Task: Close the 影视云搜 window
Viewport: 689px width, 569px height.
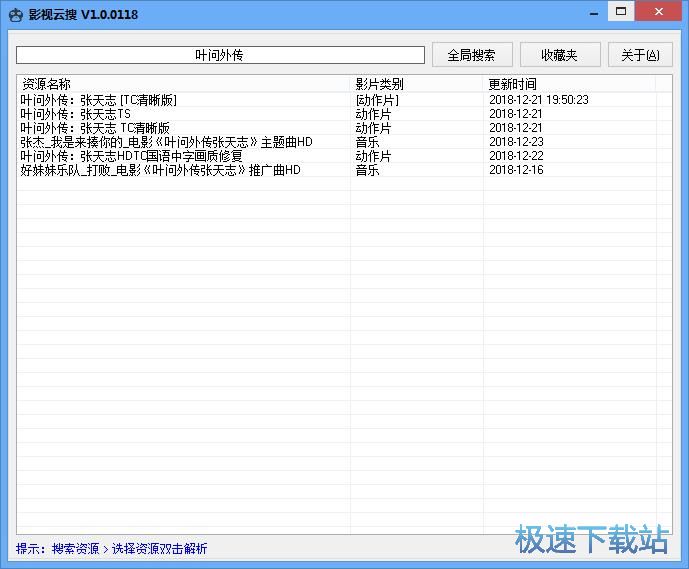Action: (658, 11)
